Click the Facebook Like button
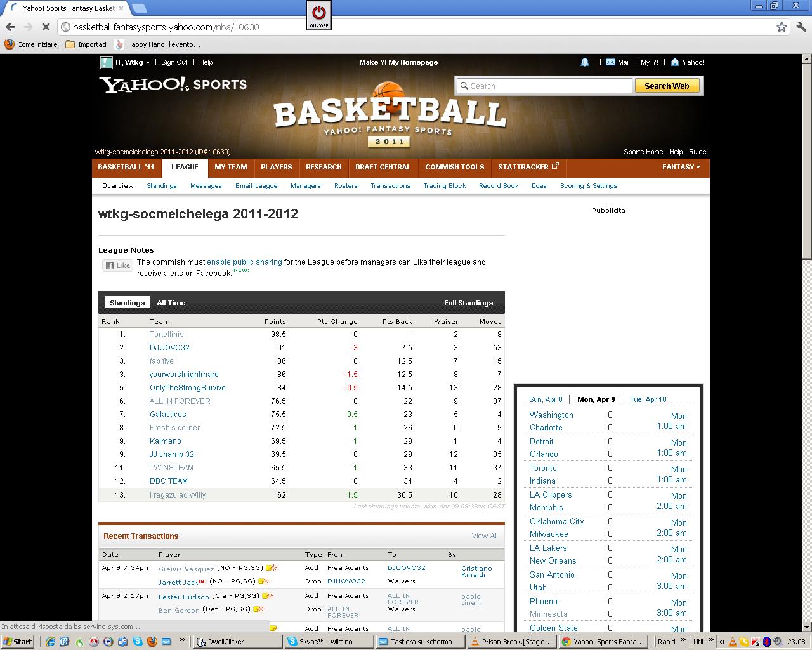The width and height of the screenshot is (812, 650). click(x=118, y=265)
